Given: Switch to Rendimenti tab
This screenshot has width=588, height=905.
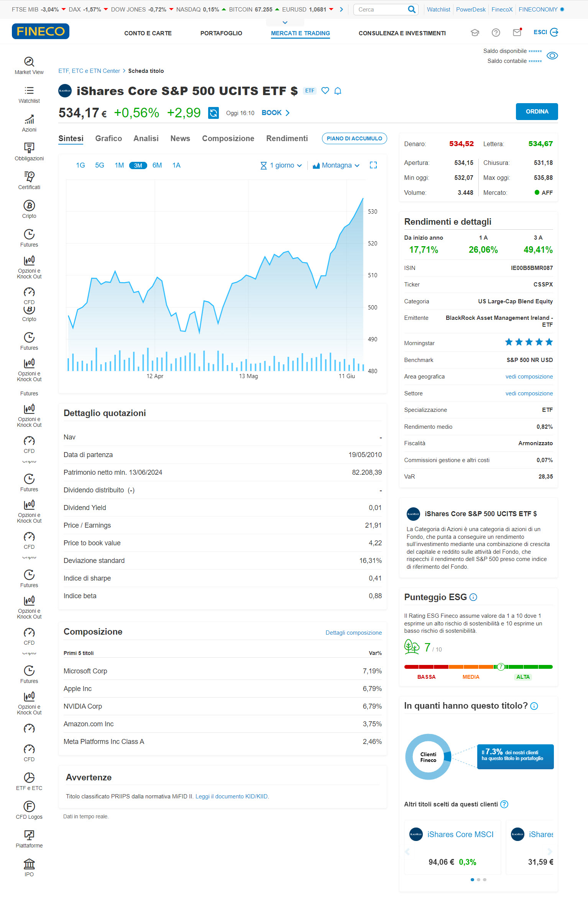Looking at the screenshot, I should coord(287,138).
